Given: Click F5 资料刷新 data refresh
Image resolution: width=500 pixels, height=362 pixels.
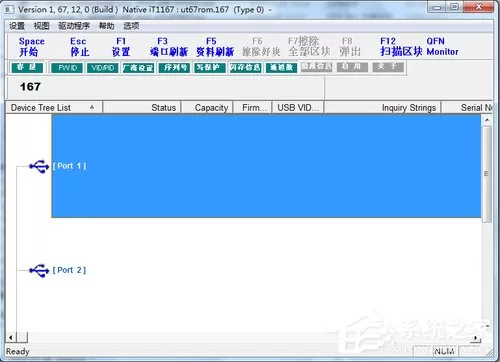Looking at the screenshot, I should click(x=215, y=47).
